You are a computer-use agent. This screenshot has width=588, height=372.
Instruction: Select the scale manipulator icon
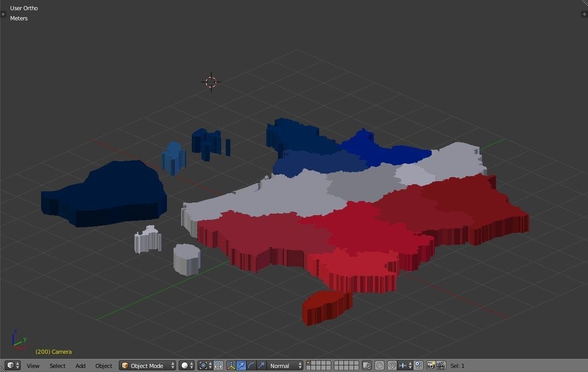[x=261, y=365]
